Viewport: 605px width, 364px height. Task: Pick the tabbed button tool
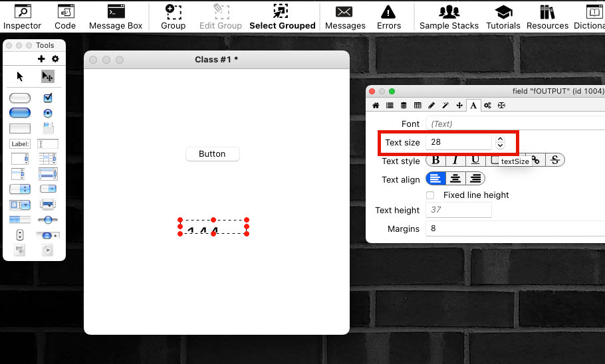49,128
